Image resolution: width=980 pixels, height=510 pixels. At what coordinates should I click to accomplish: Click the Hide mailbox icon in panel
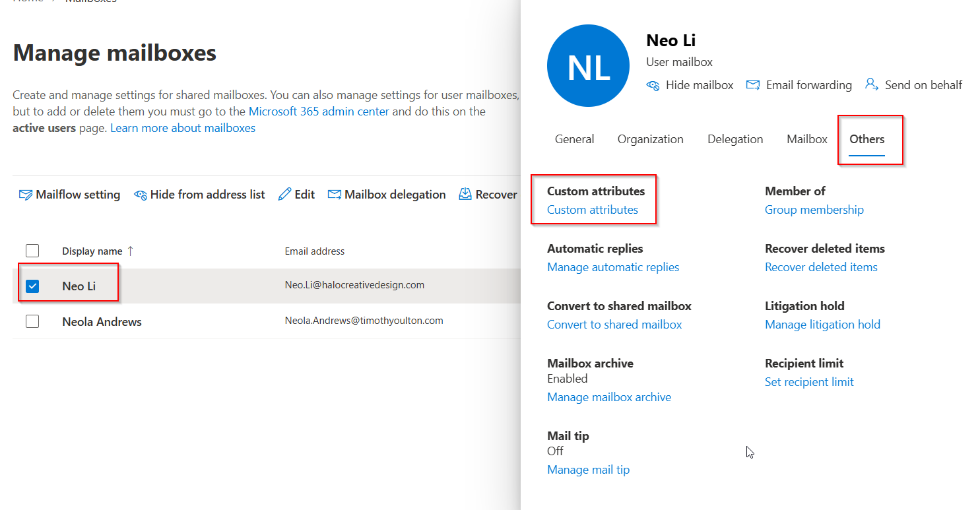click(x=653, y=85)
